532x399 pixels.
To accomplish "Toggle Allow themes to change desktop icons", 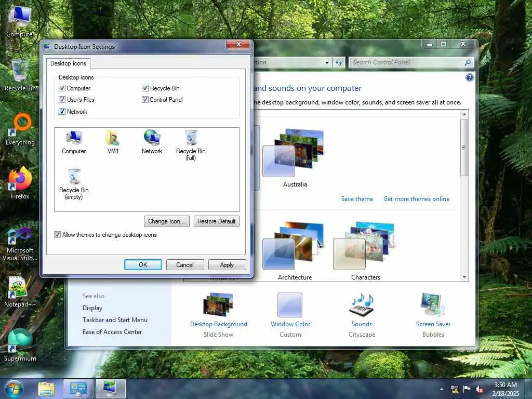I will 57,234.
